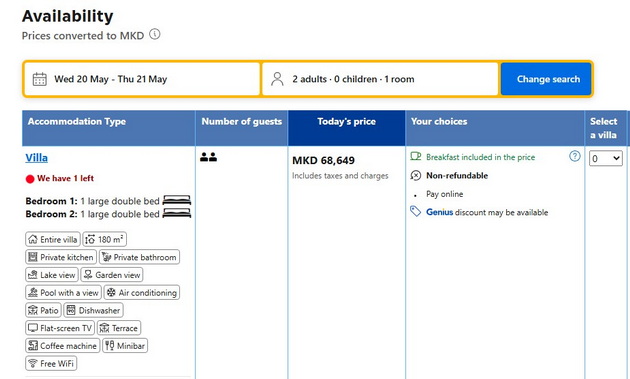Click the Genius discount link
The height and width of the screenshot is (379, 630).
440,212
